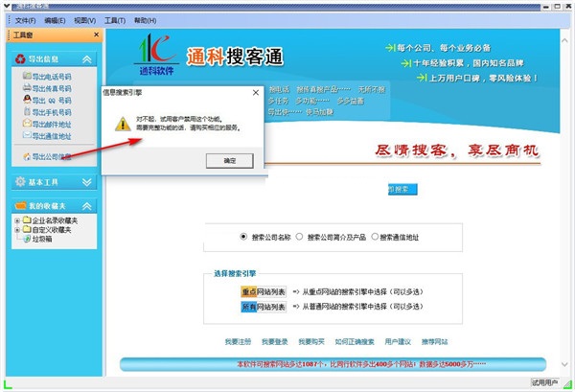The height and width of the screenshot is (392, 575).
Task: Select 导出邮件地址 text link
Action: click(52, 124)
